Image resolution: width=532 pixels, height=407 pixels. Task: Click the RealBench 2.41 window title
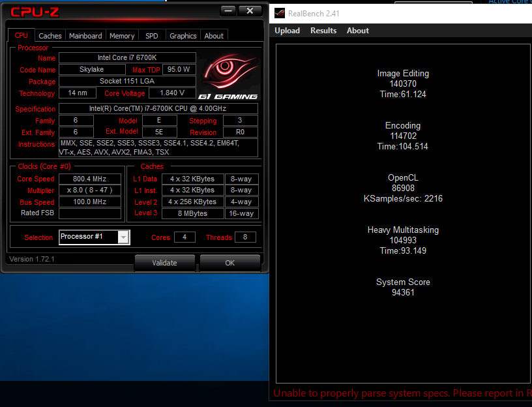point(314,14)
